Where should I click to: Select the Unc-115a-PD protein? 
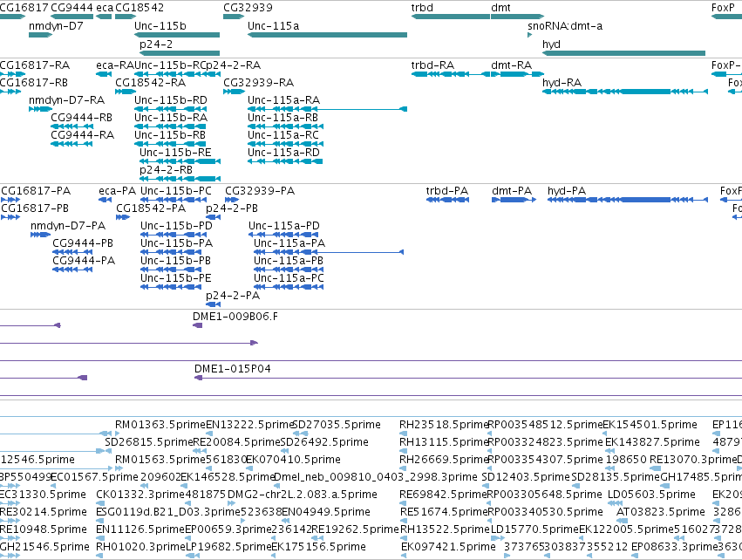pyautogui.click(x=283, y=235)
